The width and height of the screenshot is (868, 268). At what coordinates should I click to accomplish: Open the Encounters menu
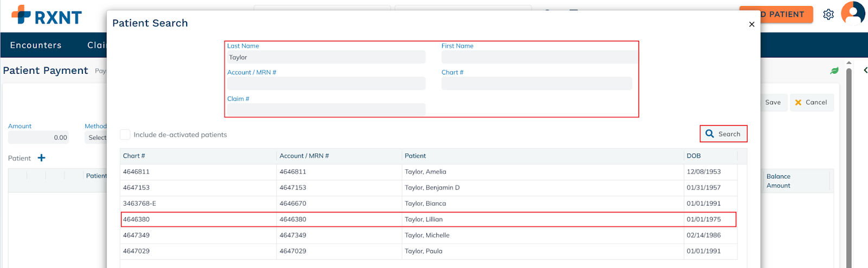coord(36,45)
